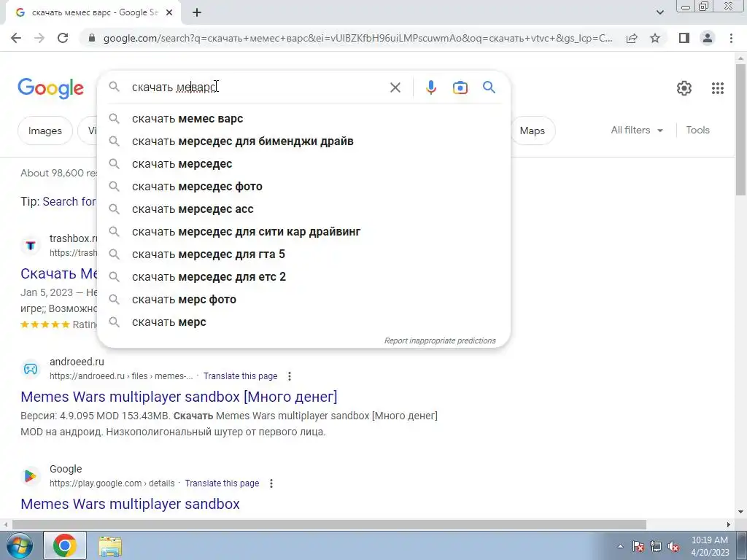Choose the last suggestion скачать мерс

[x=304, y=322]
